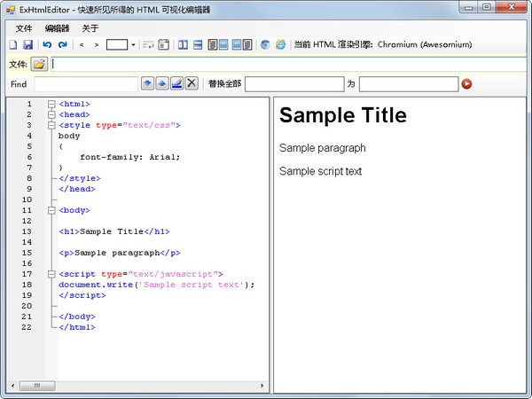Redo the last undone edit
Screen dimensions: 532x399
pyautogui.click(x=63, y=44)
